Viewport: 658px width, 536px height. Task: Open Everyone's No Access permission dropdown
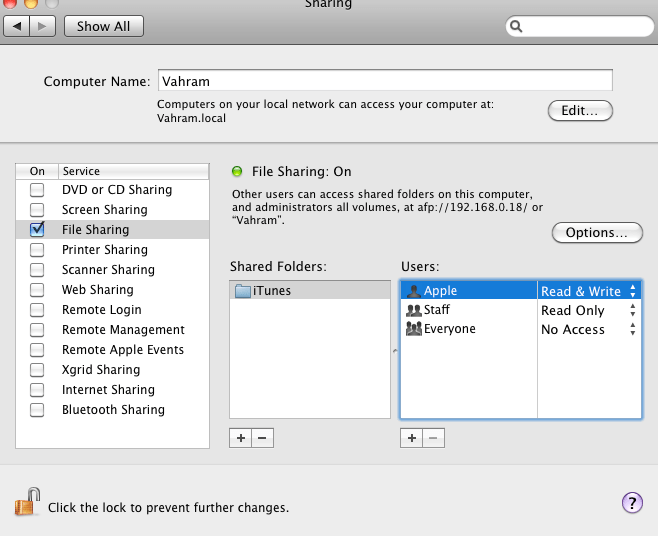(x=589, y=329)
